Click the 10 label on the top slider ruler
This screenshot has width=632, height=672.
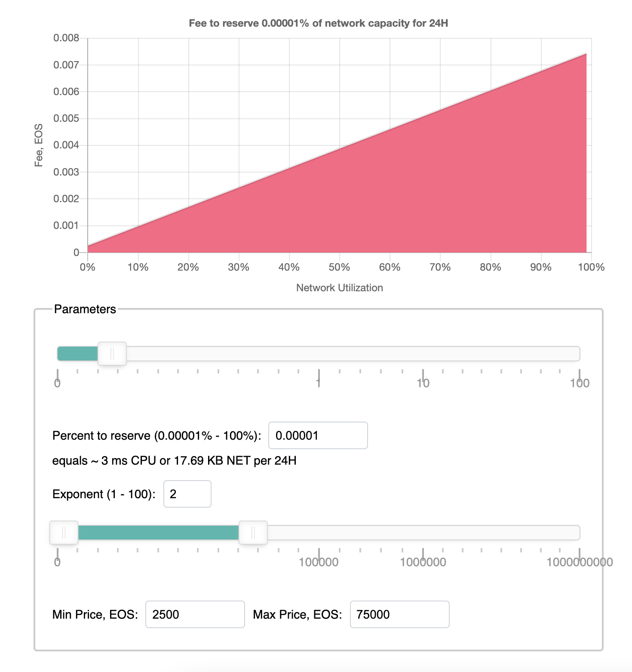click(423, 382)
